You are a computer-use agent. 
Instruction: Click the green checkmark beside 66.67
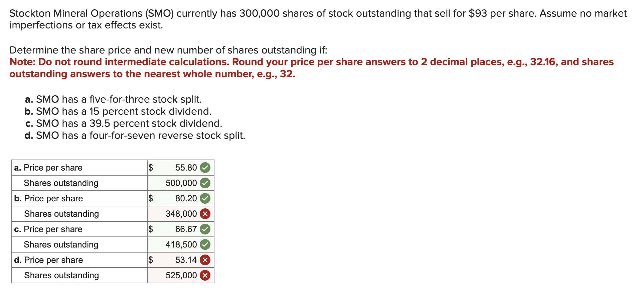pos(205,229)
